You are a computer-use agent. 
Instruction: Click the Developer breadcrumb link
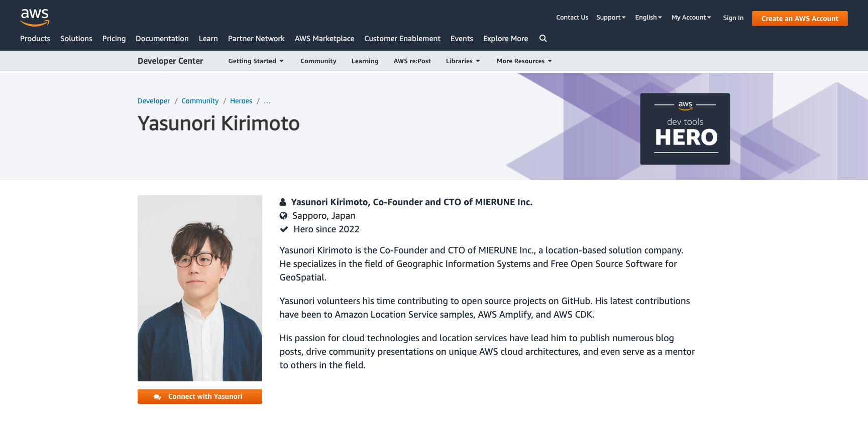point(154,101)
